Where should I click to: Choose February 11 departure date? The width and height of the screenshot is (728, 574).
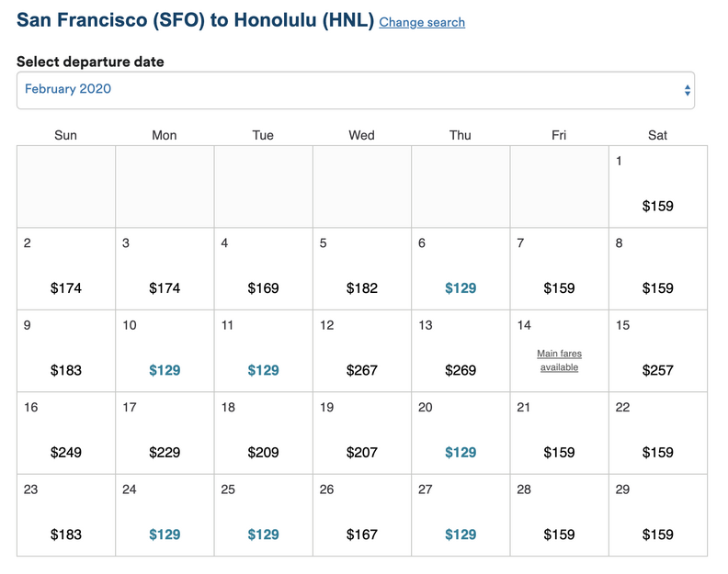pyautogui.click(x=263, y=370)
